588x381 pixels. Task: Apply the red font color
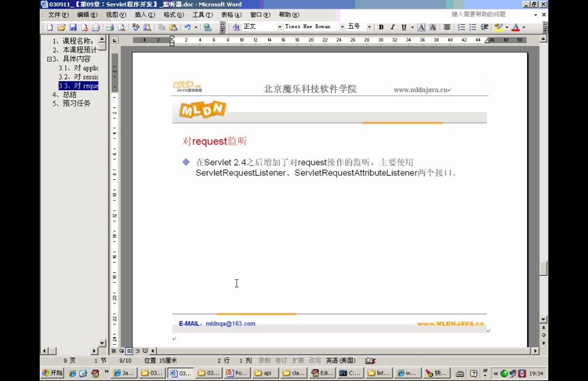coord(516,27)
